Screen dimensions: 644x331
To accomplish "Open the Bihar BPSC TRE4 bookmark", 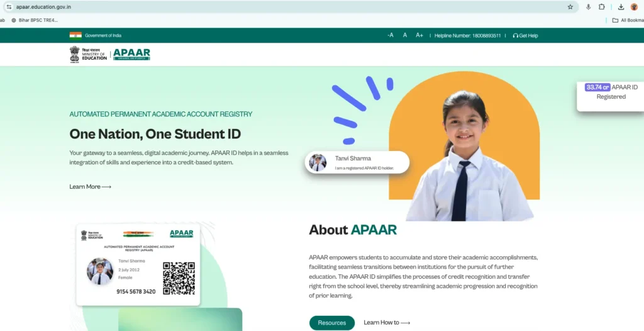I will pyautogui.click(x=35, y=20).
